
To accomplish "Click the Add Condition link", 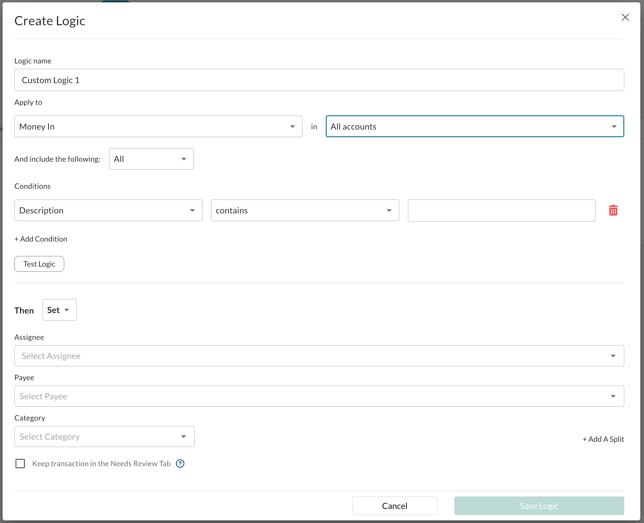I will (x=41, y=239).
